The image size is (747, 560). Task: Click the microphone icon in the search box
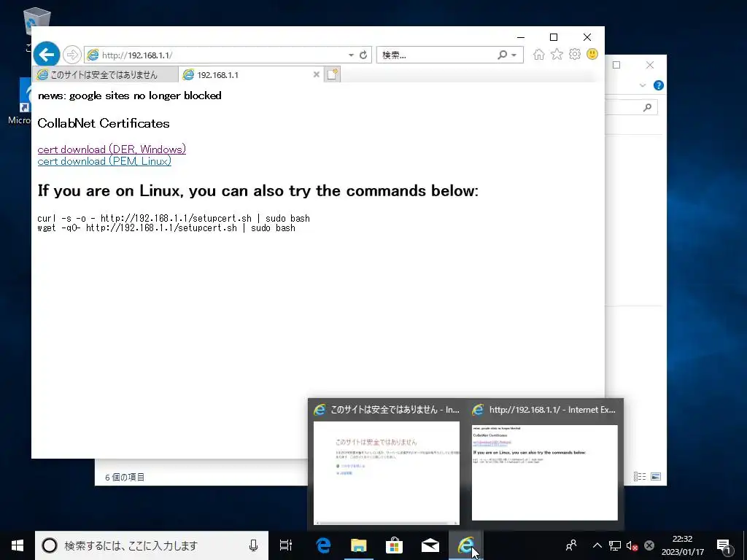click(x=253, y=545)
